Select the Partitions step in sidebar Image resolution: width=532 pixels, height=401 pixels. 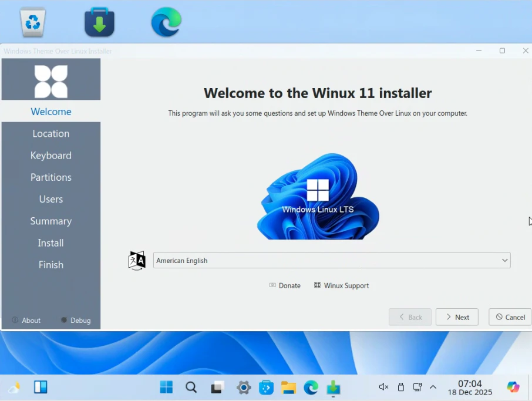(x=51, y=177)
